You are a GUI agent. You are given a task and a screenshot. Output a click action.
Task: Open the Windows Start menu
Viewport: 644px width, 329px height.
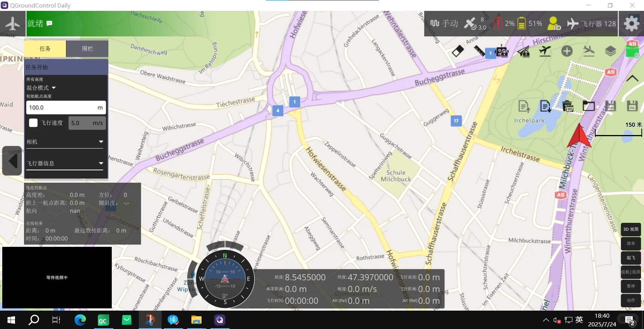(x=11, y=320)
